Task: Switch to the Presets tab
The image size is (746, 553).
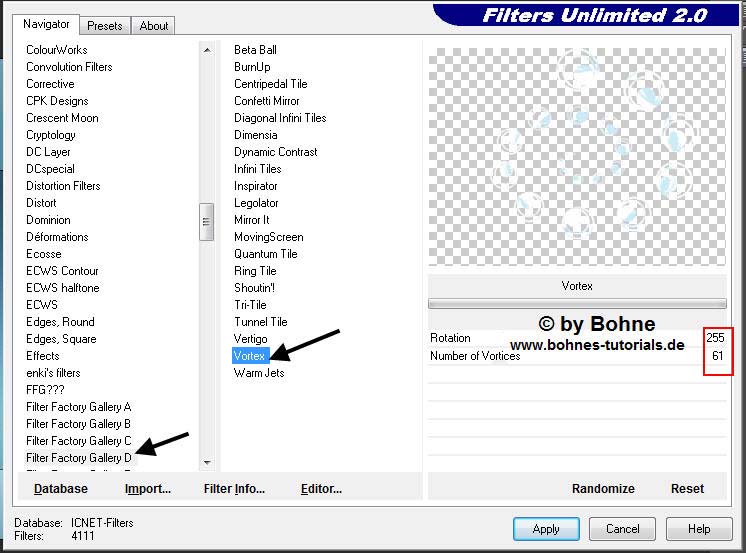Action: (104, 26)
